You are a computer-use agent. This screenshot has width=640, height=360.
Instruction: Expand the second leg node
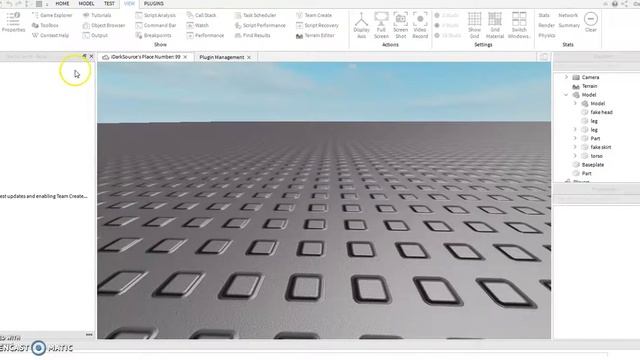[x=575, y=130]
